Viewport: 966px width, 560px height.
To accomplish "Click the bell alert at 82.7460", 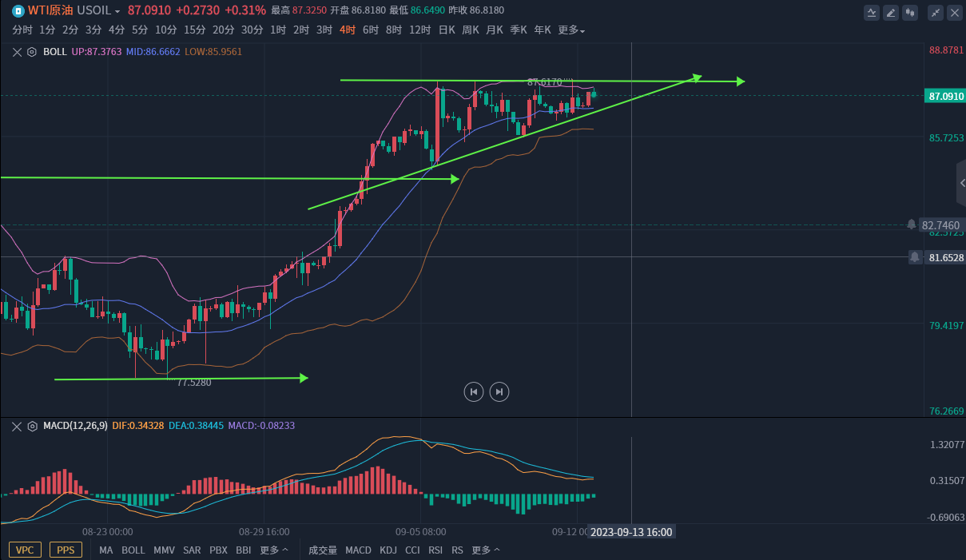I will point(912,224).
